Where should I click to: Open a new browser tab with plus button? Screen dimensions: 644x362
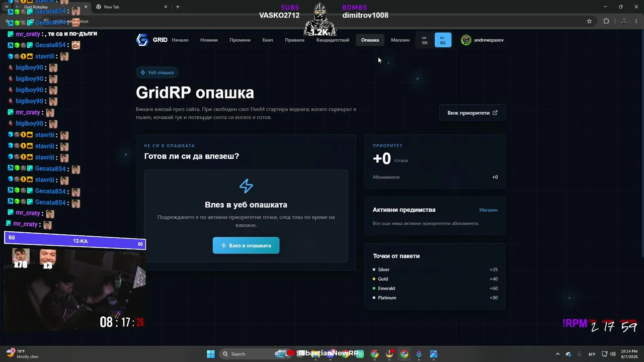(x=178, y=7)
